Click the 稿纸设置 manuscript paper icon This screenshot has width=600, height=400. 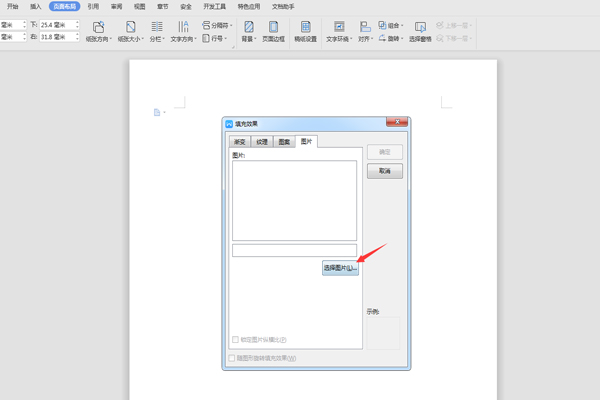(305, 27)
